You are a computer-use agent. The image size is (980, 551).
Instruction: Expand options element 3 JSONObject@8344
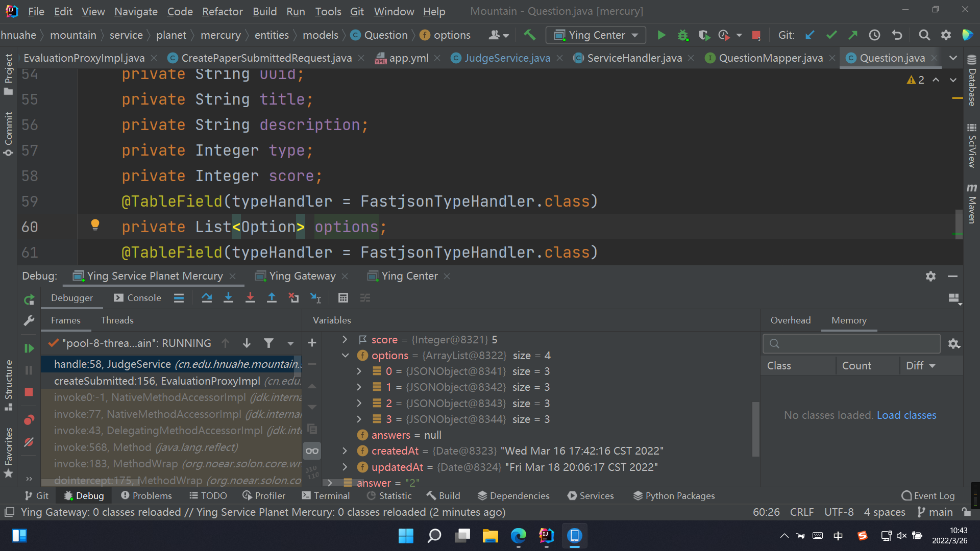click(x=359, y=419)
